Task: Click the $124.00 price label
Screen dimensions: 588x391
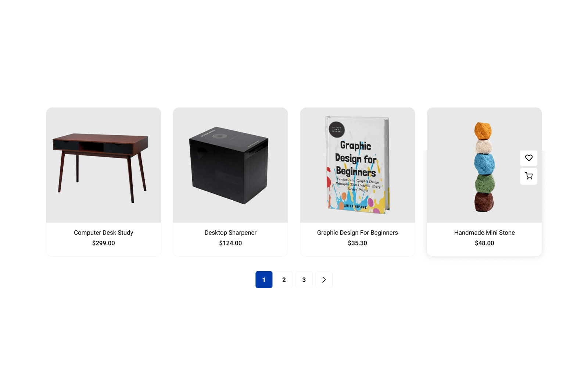Action: tap(230, 243)
